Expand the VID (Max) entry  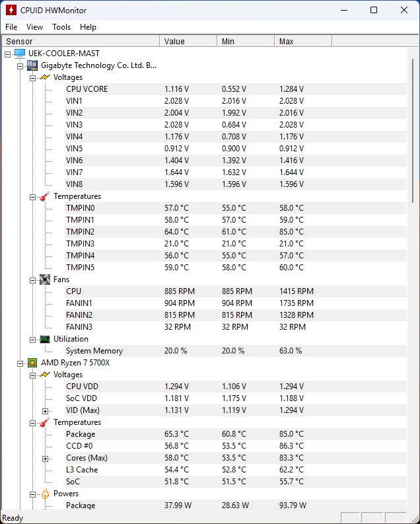click(x=46, y=411)
